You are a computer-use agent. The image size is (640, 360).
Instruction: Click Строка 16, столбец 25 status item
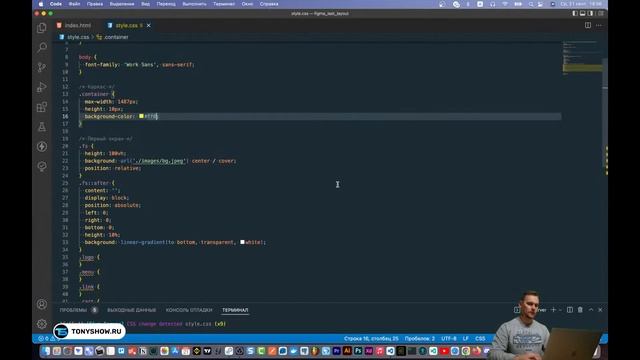coord(371,338)
